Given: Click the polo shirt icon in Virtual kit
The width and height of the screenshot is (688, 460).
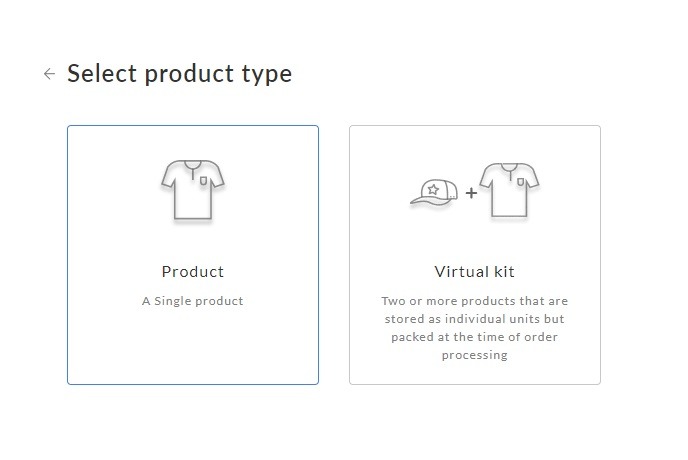Looking at the screenshot, I should [509, 190].
